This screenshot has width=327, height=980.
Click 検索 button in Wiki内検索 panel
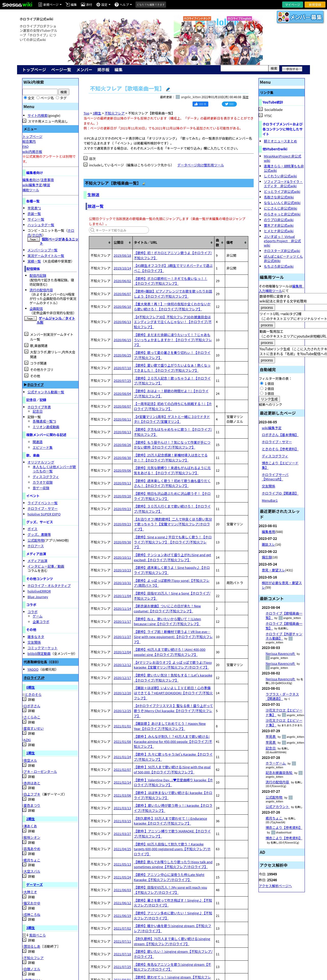click(64, 92)
